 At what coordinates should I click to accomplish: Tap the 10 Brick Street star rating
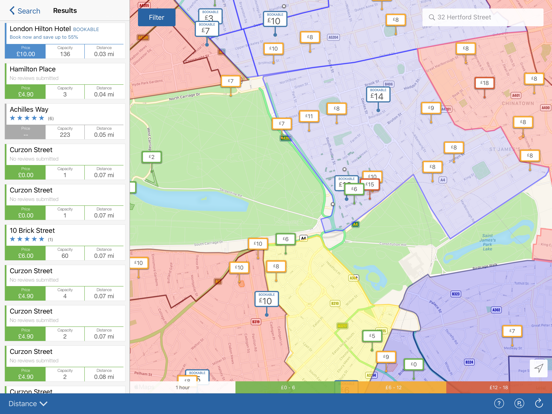(27, 239)
